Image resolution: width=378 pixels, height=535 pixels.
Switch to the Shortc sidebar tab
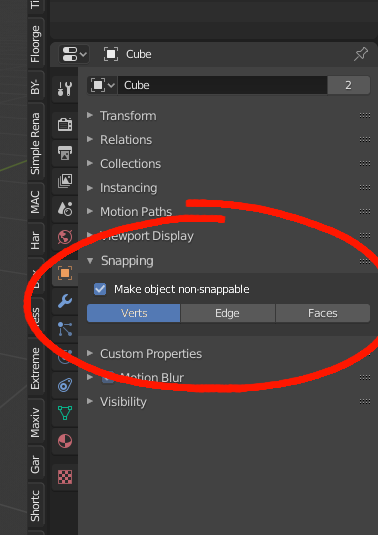[35, 506]
